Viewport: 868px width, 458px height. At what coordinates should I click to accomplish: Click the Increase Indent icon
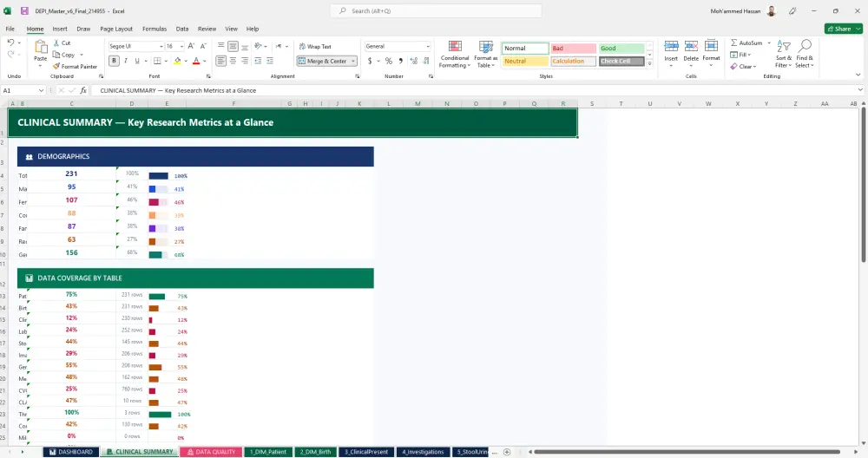(x=270, y=61)
